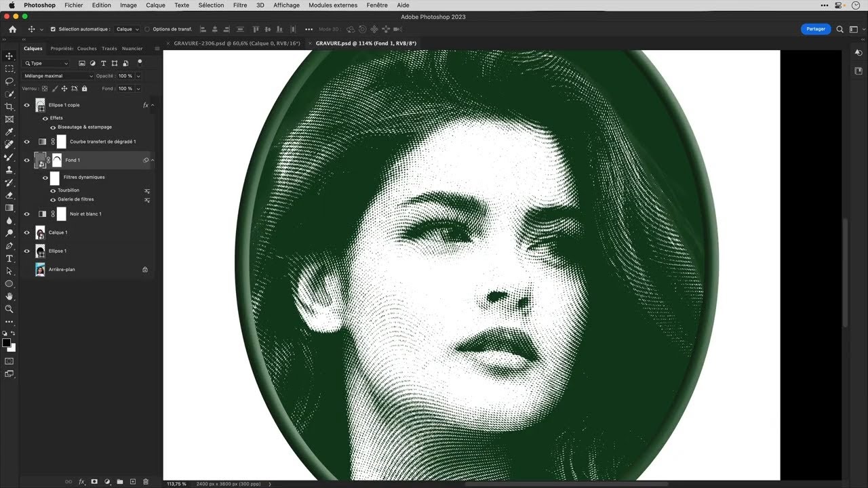Collapse smart filters of Fond 1 layer
Image resolution: width=868 pixels, height=488 pixels.
[x=153, y=161]
